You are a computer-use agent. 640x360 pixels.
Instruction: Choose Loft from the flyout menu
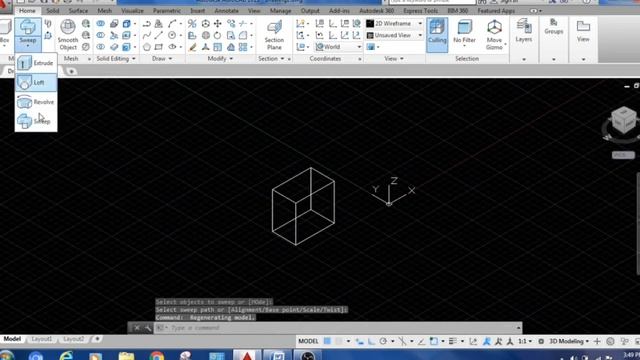click(x=36, y=82)
